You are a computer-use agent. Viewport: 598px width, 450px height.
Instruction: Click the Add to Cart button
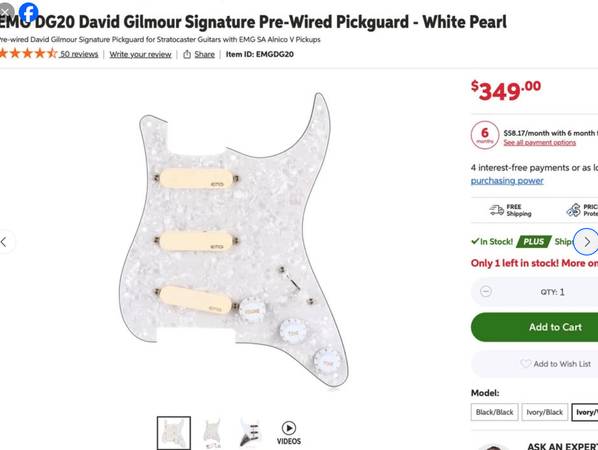click(535, 327)
